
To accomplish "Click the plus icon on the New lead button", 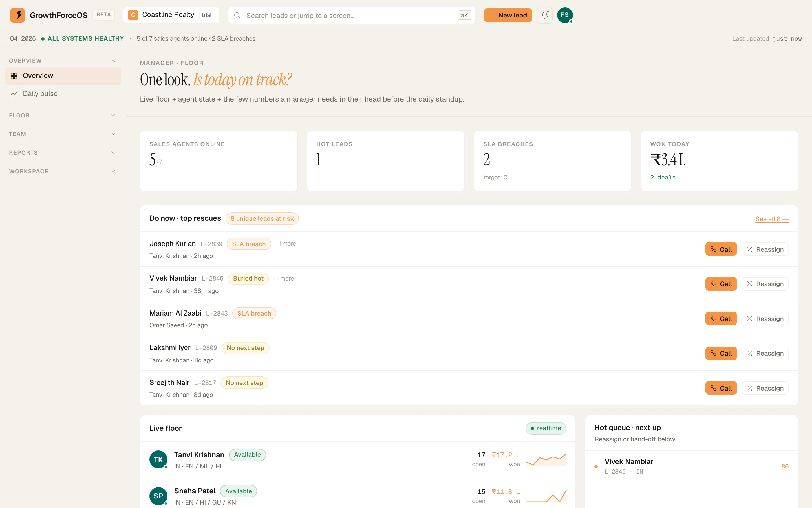I will click(492, 15).
